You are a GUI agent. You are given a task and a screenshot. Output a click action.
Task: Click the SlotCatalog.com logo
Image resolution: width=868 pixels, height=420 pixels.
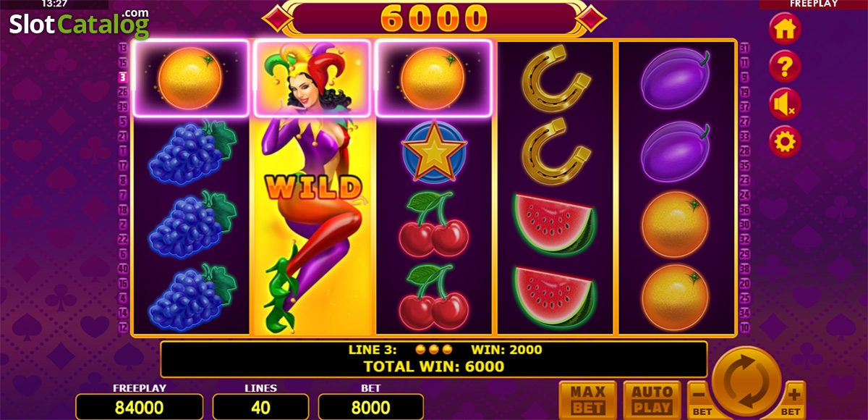tap(79, 25)
